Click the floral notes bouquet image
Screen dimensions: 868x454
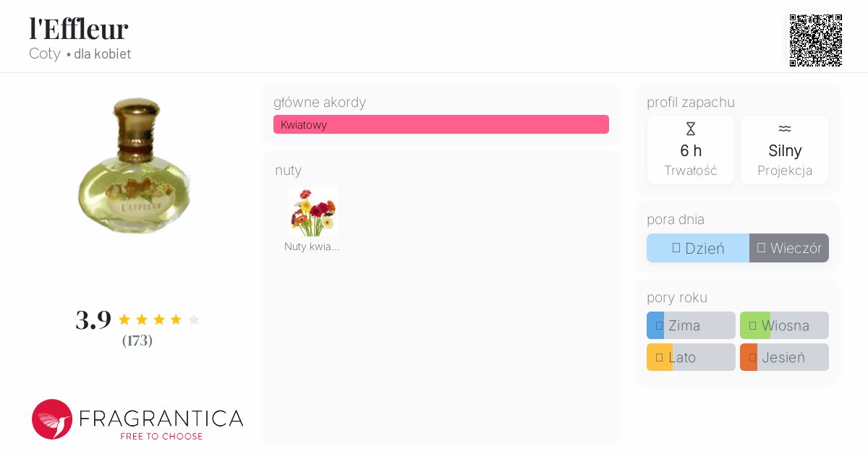pos(312,212)
